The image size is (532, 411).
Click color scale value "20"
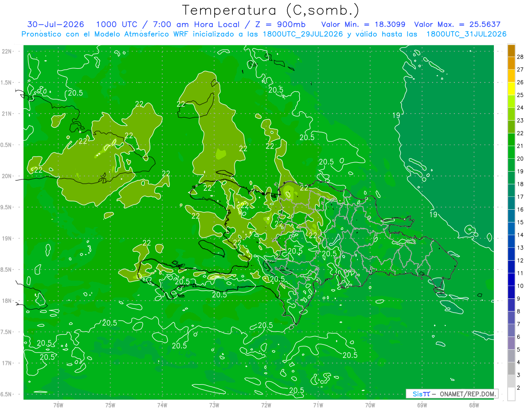(520, 159)
